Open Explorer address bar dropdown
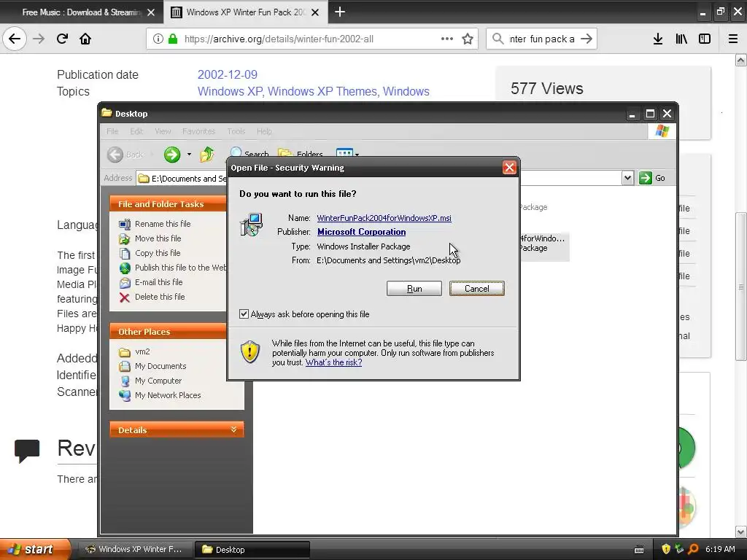 [x=627, y=178]
